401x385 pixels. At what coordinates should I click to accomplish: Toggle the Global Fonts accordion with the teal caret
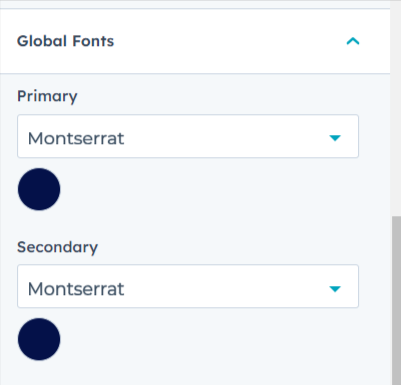point(353,41)
